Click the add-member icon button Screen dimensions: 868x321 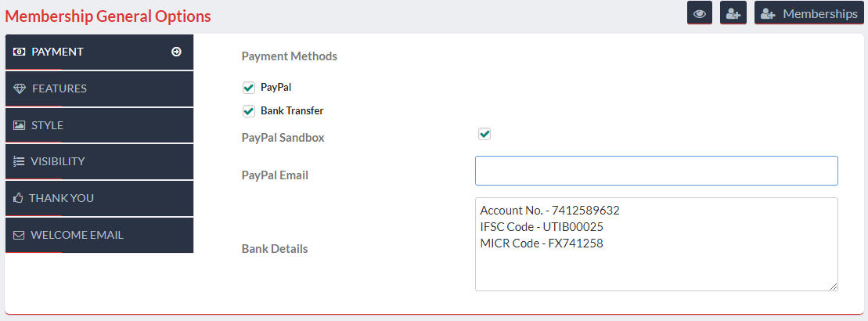click(x=733, y=13)
